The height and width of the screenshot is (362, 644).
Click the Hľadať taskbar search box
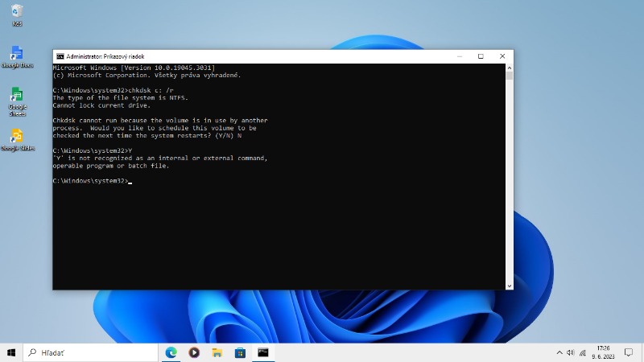tap(90, 352)
